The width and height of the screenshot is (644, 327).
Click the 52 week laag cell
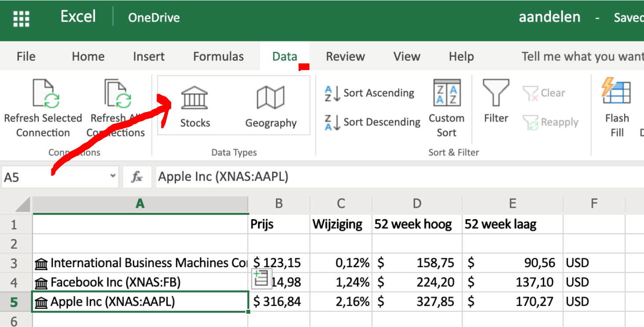(512, 224)
